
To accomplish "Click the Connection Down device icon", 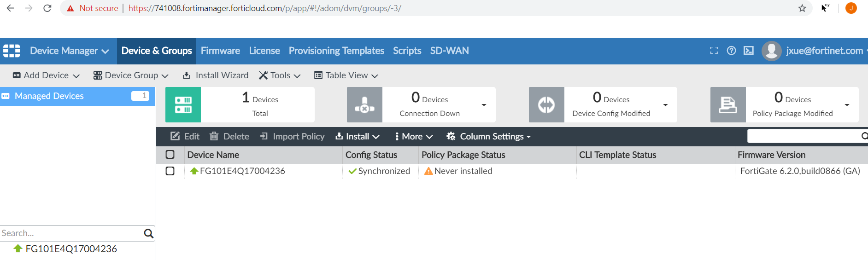I will [364, 105].
